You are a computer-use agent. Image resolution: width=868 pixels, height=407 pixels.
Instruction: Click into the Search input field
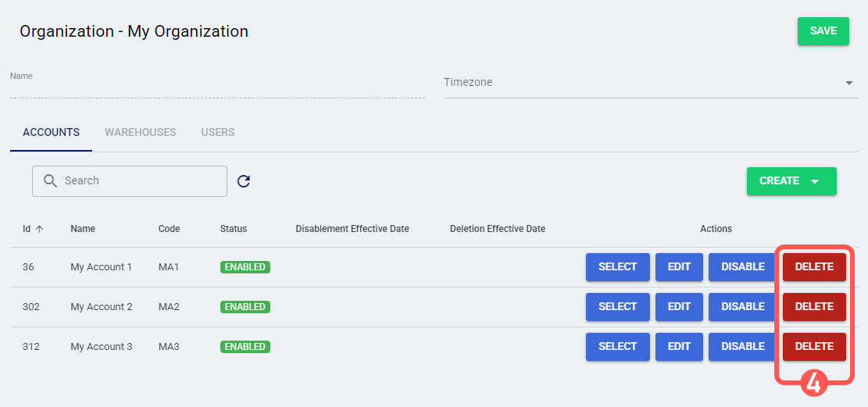point(141,180)
